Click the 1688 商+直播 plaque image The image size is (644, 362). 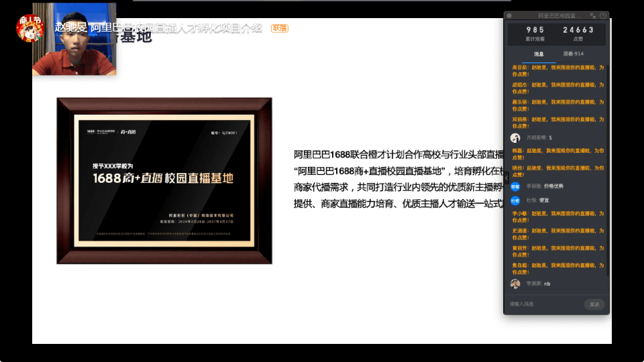(x=164, y=181)
